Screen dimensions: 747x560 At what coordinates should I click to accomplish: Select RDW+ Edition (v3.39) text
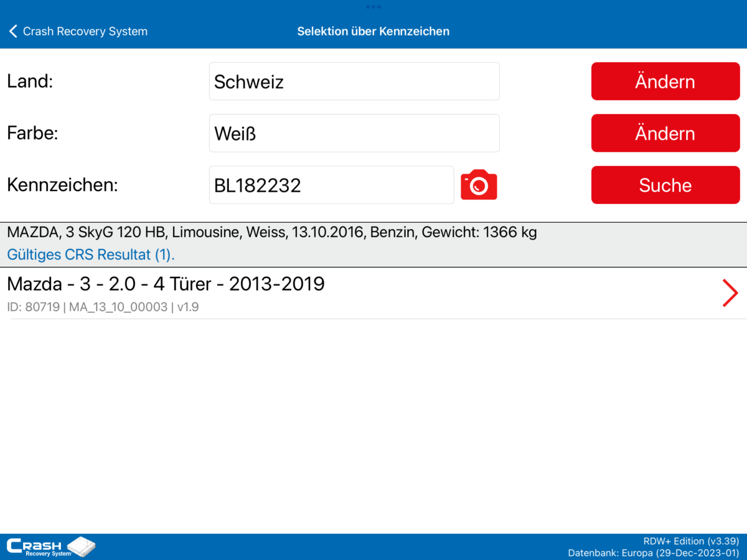(x=691, y=541)
